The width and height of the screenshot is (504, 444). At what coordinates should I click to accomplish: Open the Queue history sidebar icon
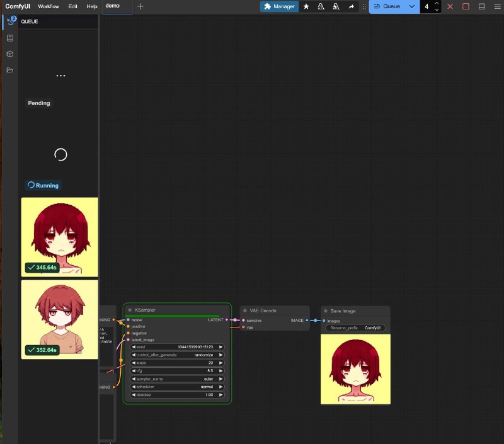coord(10,21)
